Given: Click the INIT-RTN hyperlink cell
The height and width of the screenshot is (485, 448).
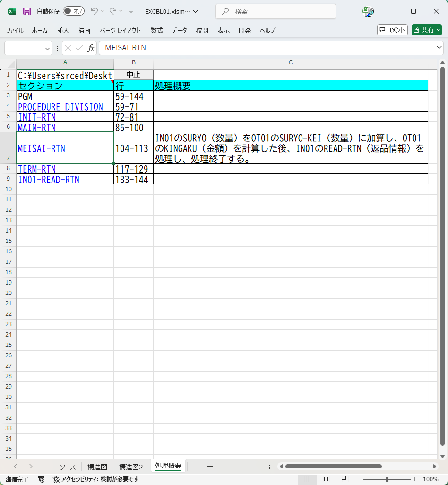Looking at the screenshot, I should click(36, 117).
